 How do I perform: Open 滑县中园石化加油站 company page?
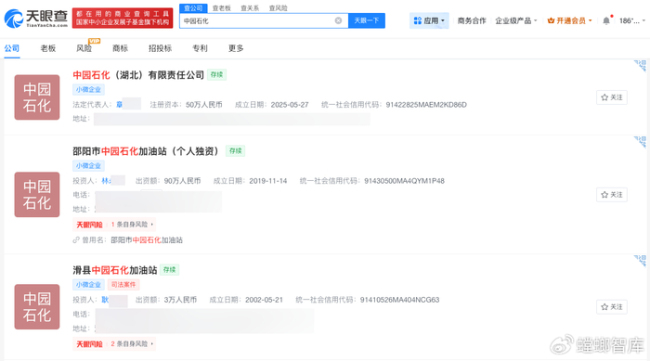coord(115,270)
